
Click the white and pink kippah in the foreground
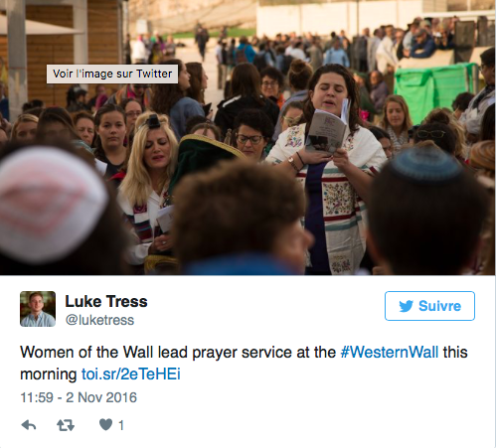click(x=52, y=202)
